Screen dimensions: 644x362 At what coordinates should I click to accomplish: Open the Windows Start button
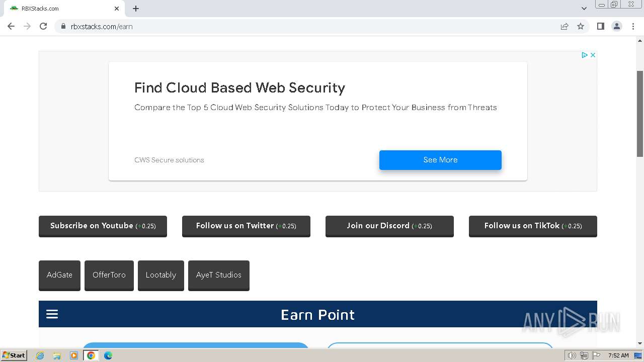(x=14, y=355)
